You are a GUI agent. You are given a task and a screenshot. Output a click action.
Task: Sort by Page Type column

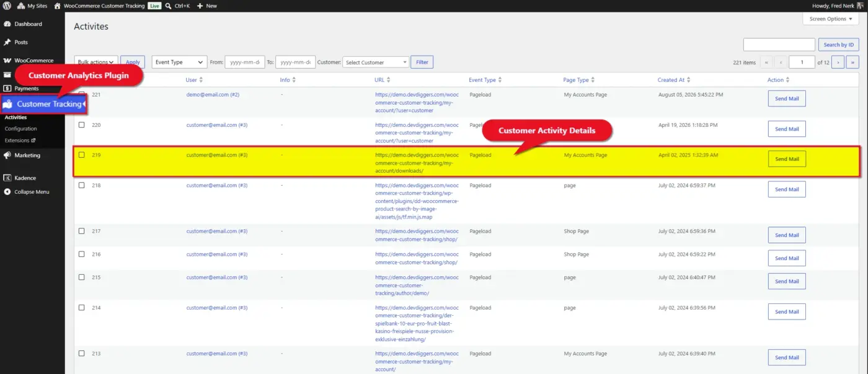pyautogui.click(x=579, y=80)
